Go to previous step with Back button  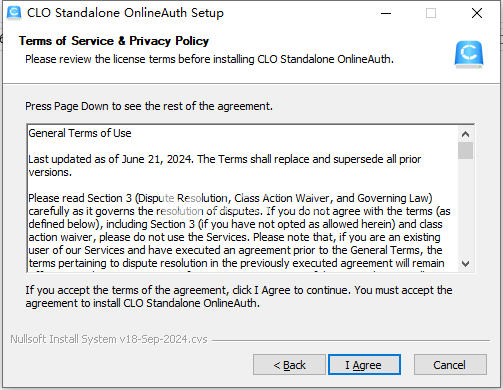tap(289, 365)
